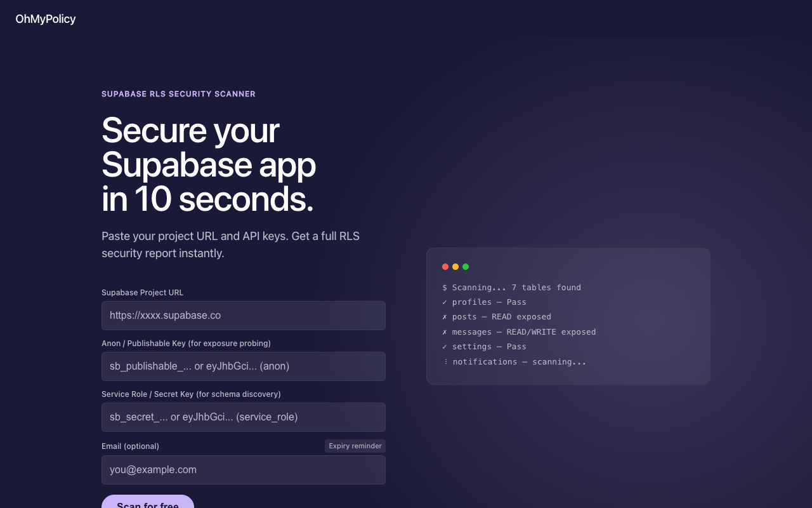Click the "messages — READ/WRITE exposed" line
This screenshot has height=508, width=812.
click(519, 332)
